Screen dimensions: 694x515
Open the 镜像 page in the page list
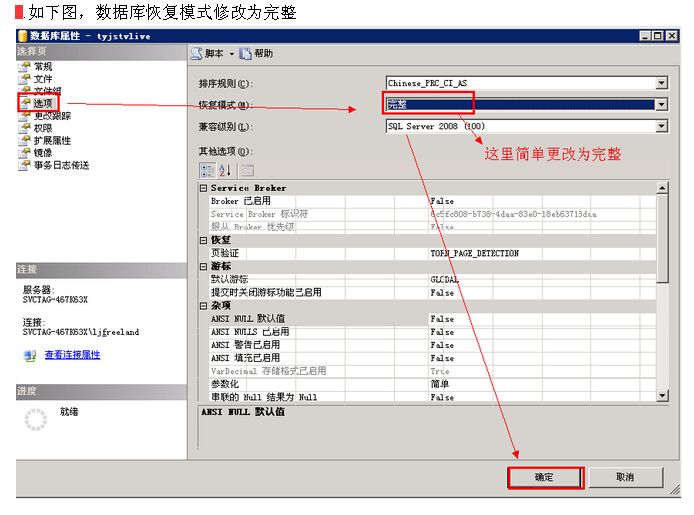pyautogui.click(x=43, y=153)
